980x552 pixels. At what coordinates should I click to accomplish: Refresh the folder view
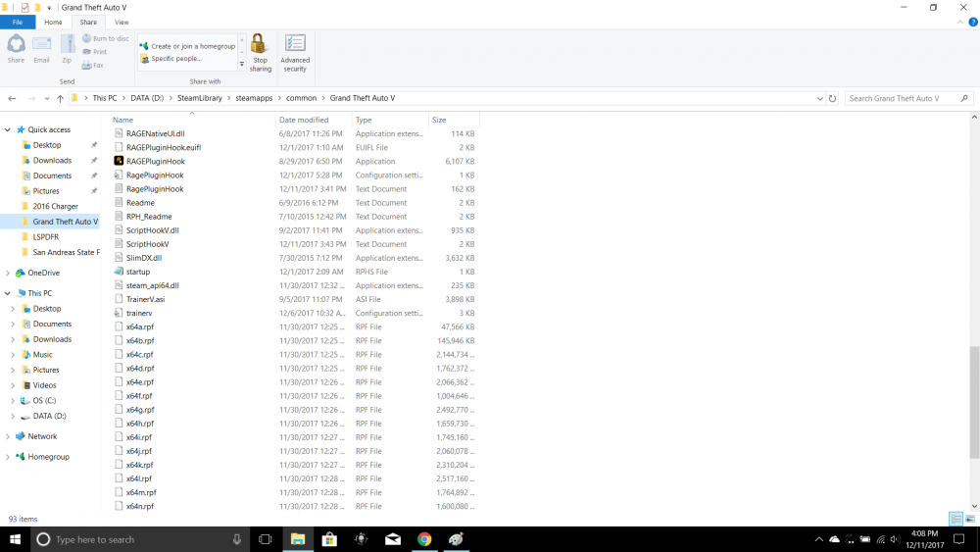832,98
